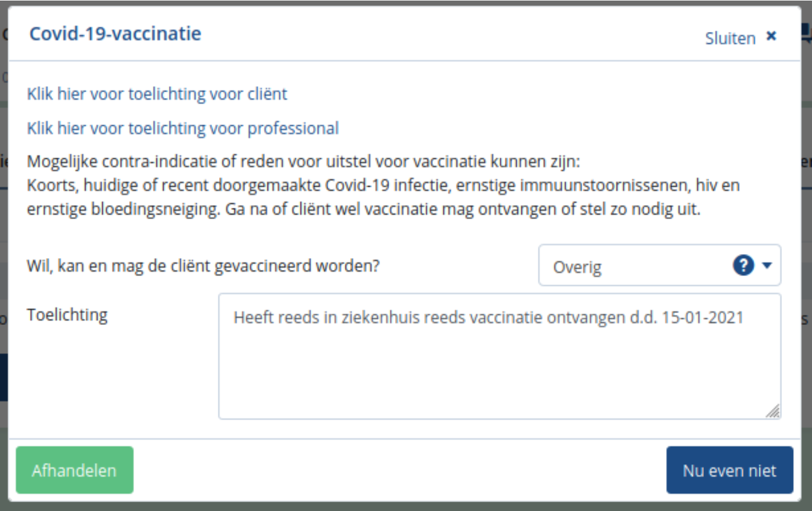Click the word 'Heeft' in the text area

click(252, 317)
